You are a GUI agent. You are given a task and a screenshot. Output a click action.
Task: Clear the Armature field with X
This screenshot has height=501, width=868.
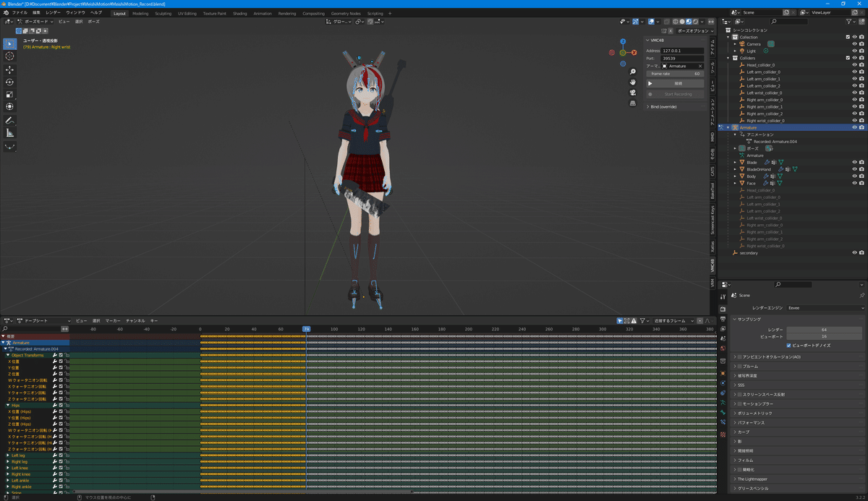click(x=700, y=66)
